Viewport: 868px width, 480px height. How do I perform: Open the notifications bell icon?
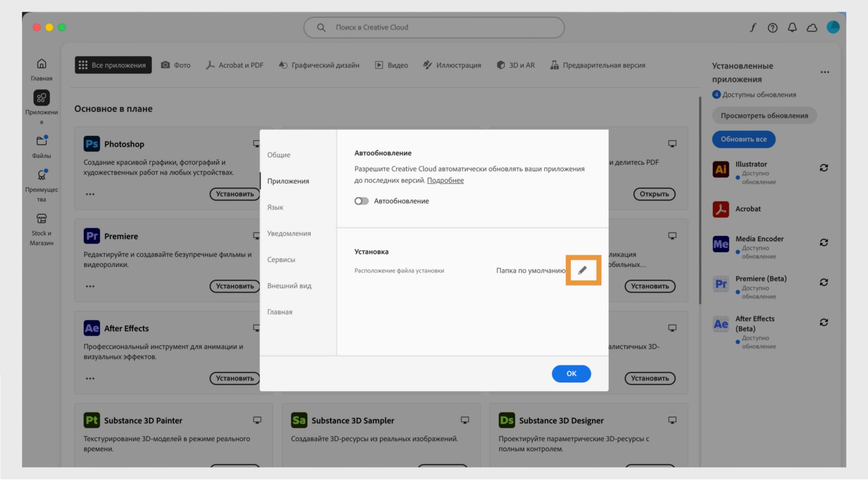(792, 28)
